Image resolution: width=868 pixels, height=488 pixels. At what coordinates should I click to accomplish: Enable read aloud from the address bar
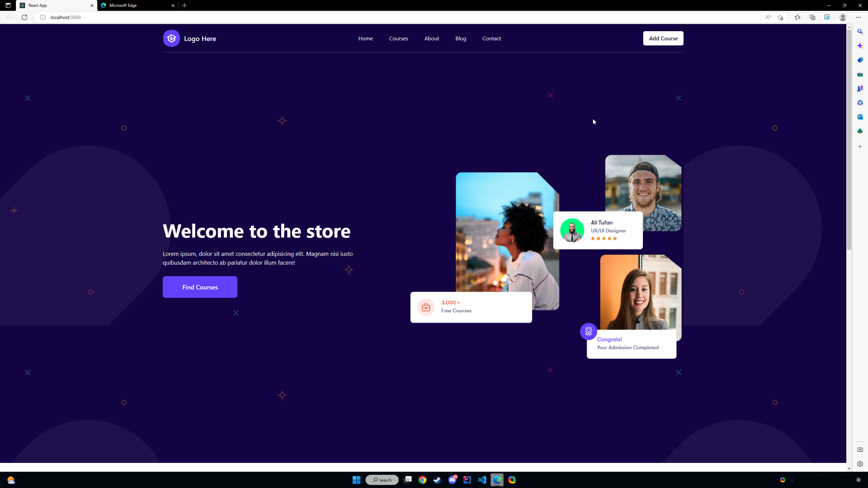click(768, 17)
